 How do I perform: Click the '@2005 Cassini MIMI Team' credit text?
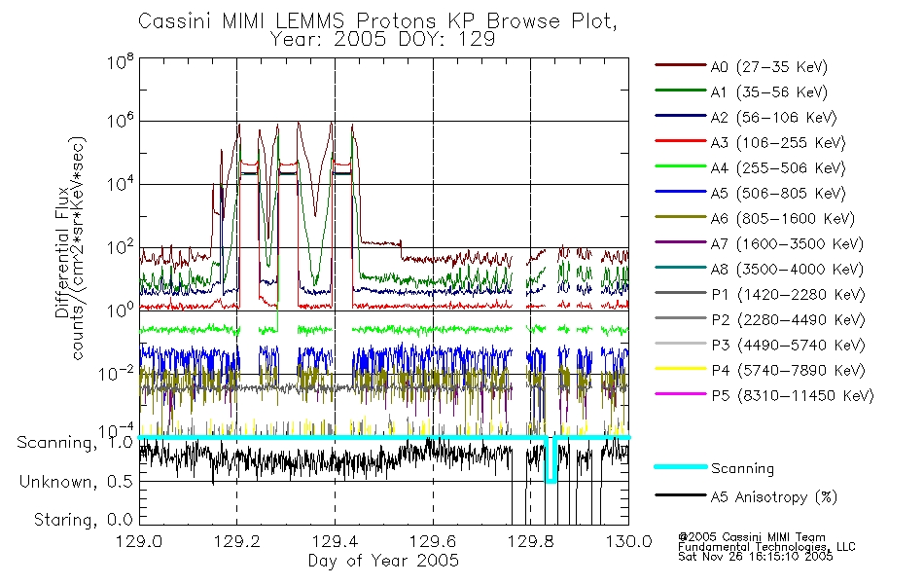pyautogui.click(x=752, y=537)
